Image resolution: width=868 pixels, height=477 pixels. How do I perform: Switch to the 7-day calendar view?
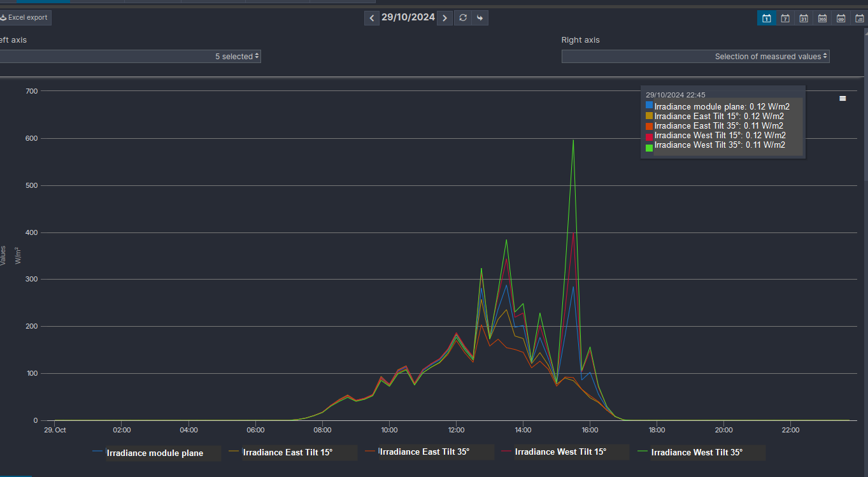[x=785, y=18]
